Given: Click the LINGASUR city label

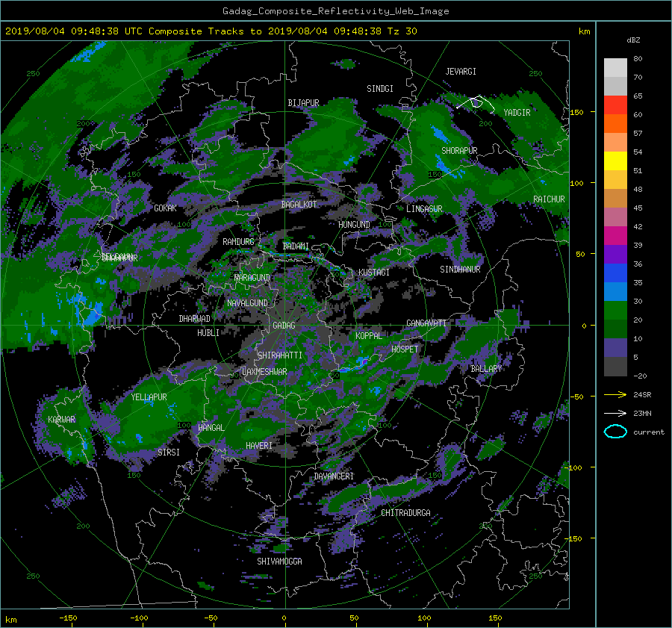Looking at the screenshot, I should pos(424,209).
